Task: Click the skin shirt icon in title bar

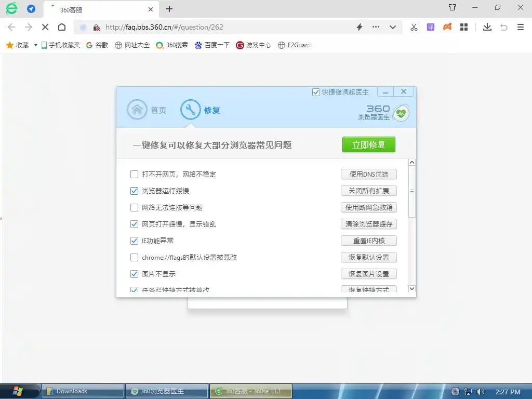Action: coord(453,7)
